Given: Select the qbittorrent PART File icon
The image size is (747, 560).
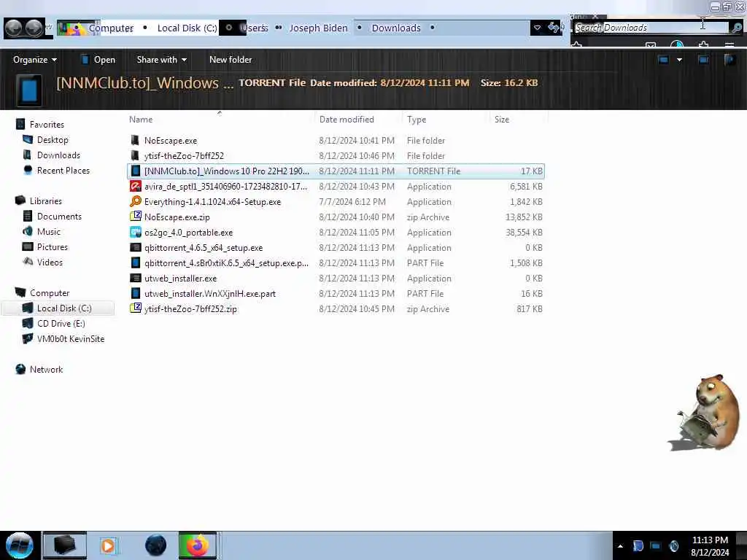Looking at the screenshot, I should (135, 262).
